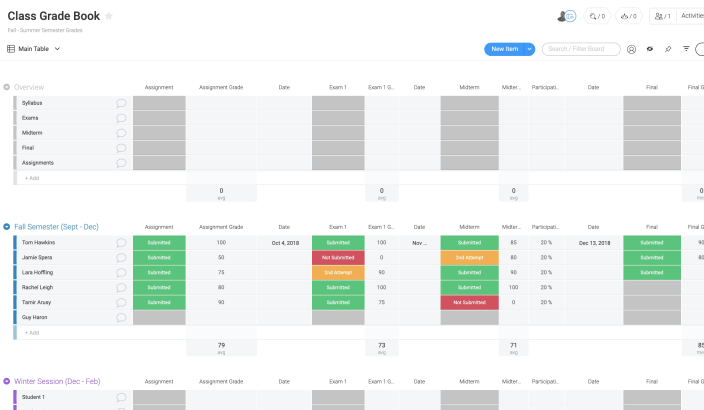704x410 pixels.
Task: Open the Main Table view icon
Action: click(11, 48)
